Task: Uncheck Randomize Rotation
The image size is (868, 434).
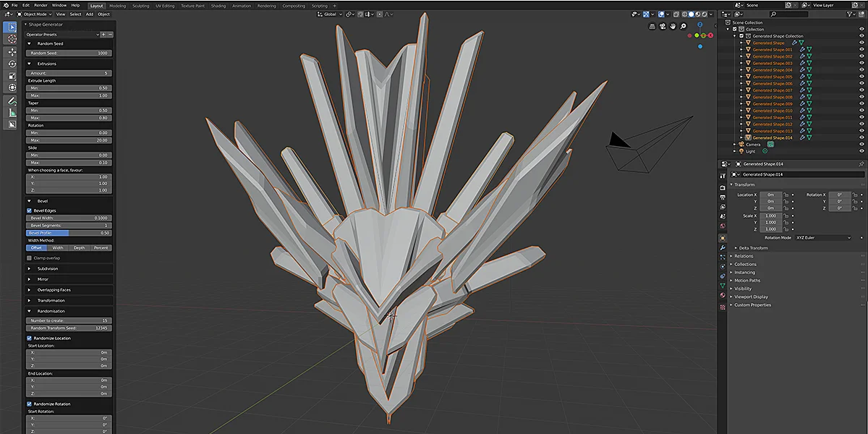Action: (x=27, y=404)
